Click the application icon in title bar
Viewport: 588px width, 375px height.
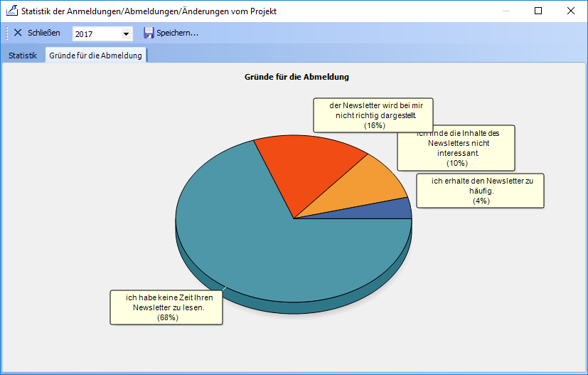tap(12, 11)
